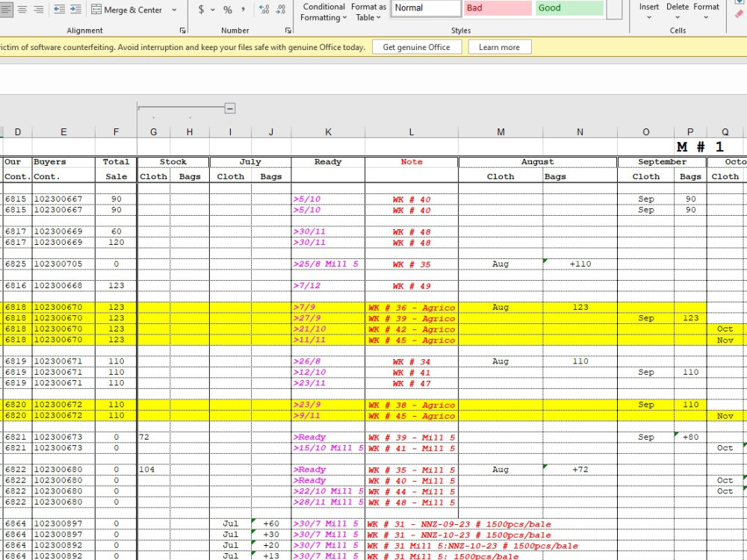This screenshot has height=560, width=747.
Task: Select cell 'WK # 36 - Agrico'
Action: (x=412, y=307)
